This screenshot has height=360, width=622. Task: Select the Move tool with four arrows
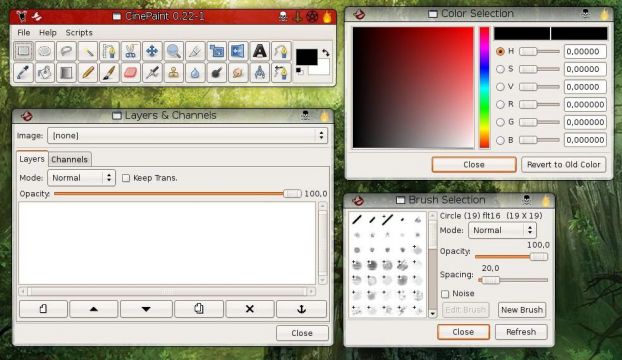tap(152, 51)
